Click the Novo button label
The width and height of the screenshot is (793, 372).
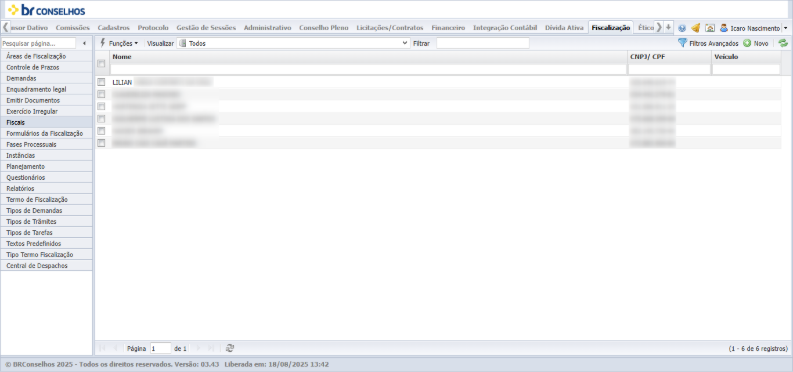[761, 44]
